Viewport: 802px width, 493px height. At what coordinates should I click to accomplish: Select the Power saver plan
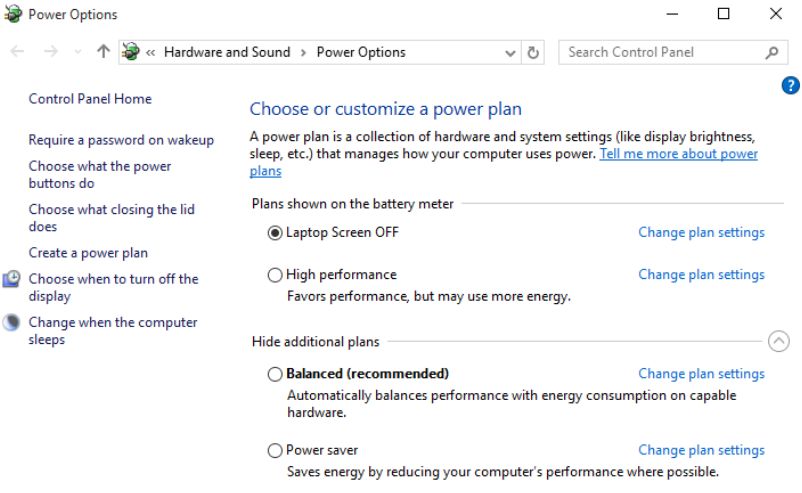275,450
